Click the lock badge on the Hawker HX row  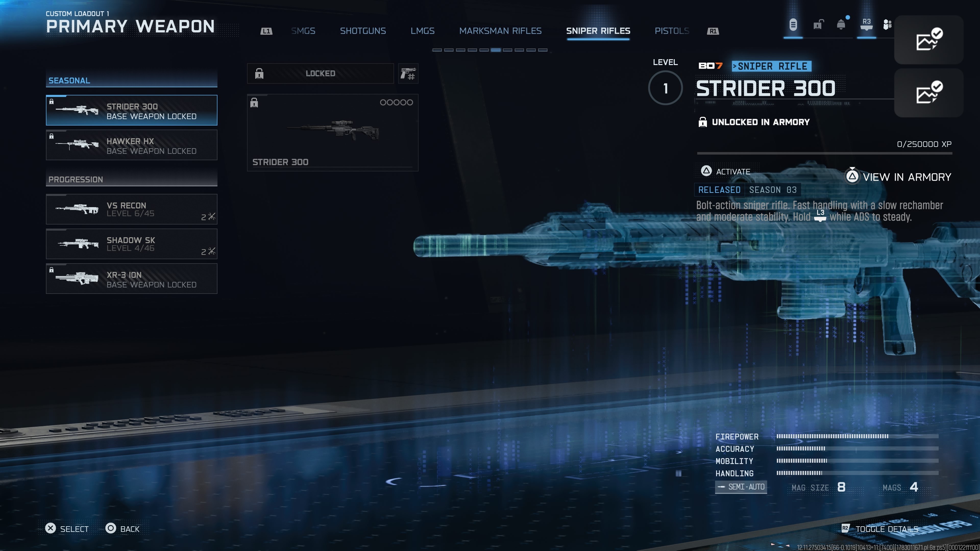51,136
